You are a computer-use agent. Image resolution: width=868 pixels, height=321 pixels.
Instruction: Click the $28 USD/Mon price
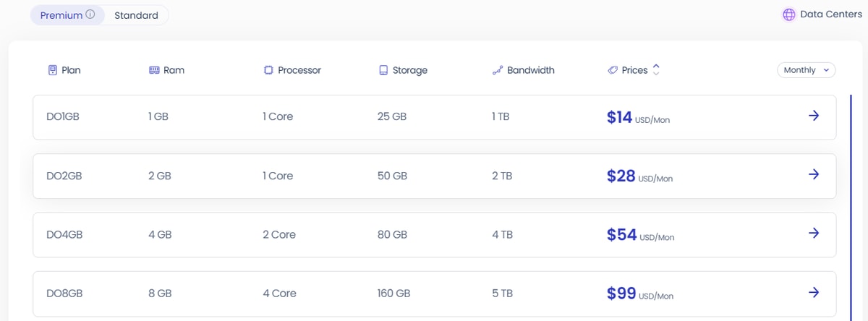[x=640, y=176]
